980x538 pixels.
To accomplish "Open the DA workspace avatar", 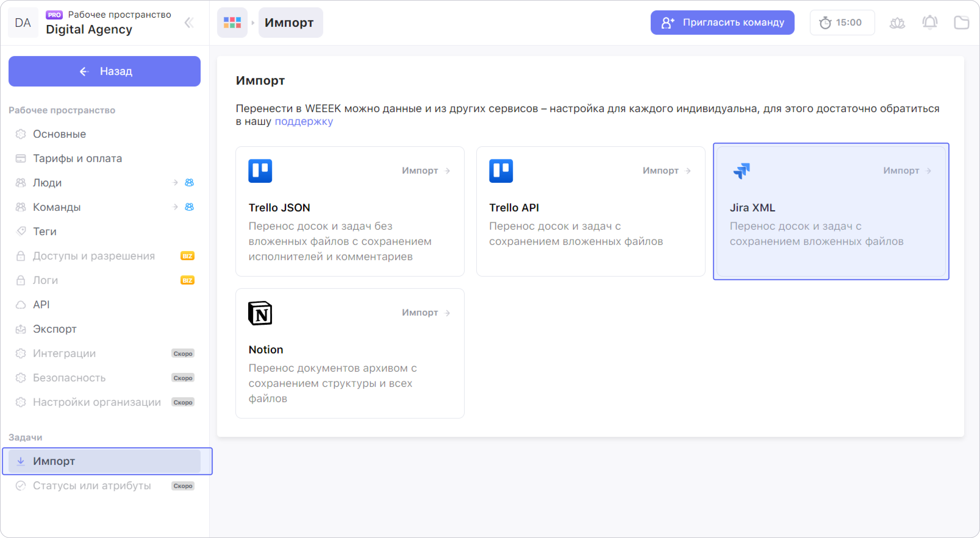I will (x=23, y=23).
